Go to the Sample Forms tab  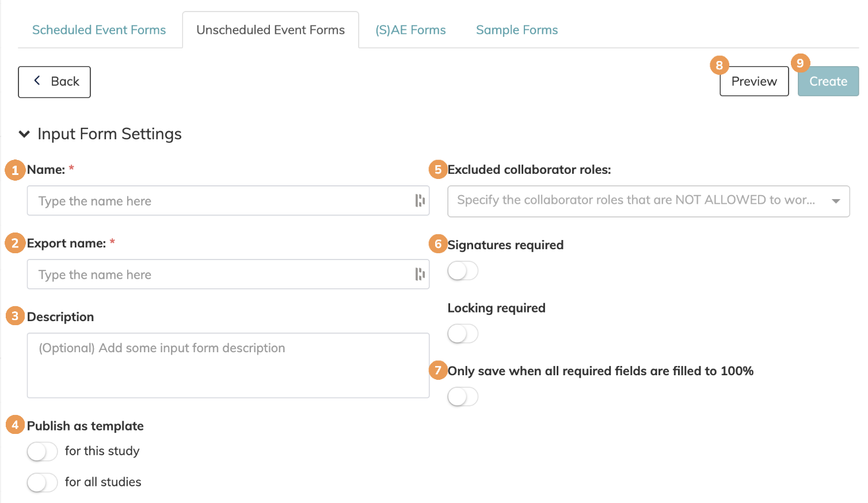pos(516,30)
